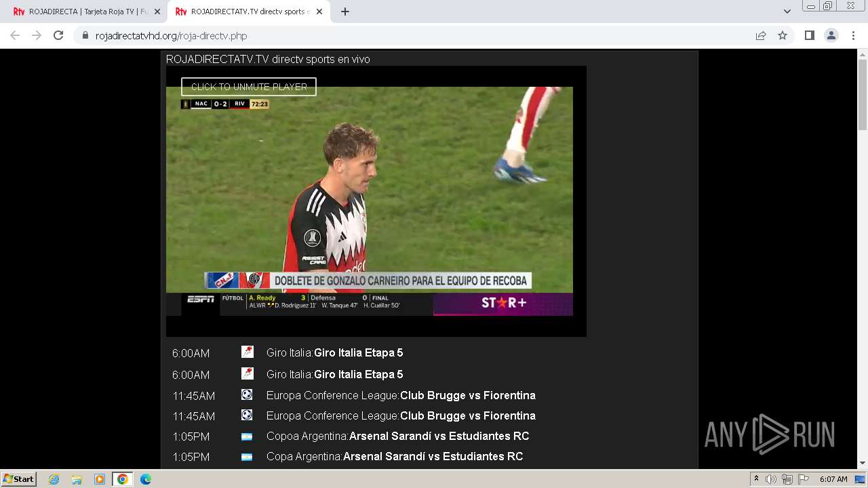View site information lock icon
868x488 pixels.
(x=85, y=36)
